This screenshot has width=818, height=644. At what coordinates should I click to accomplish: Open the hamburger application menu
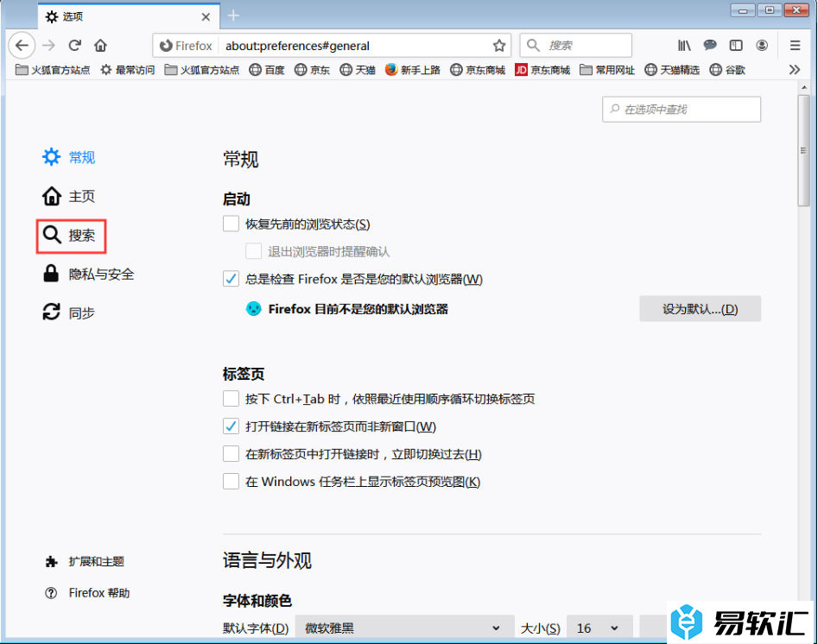click(x=796, y=46)
